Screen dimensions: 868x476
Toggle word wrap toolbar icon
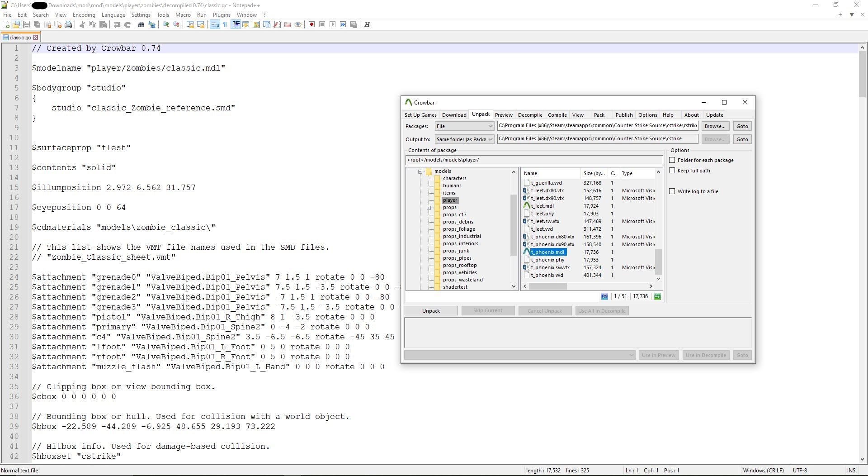pos(215,24)
